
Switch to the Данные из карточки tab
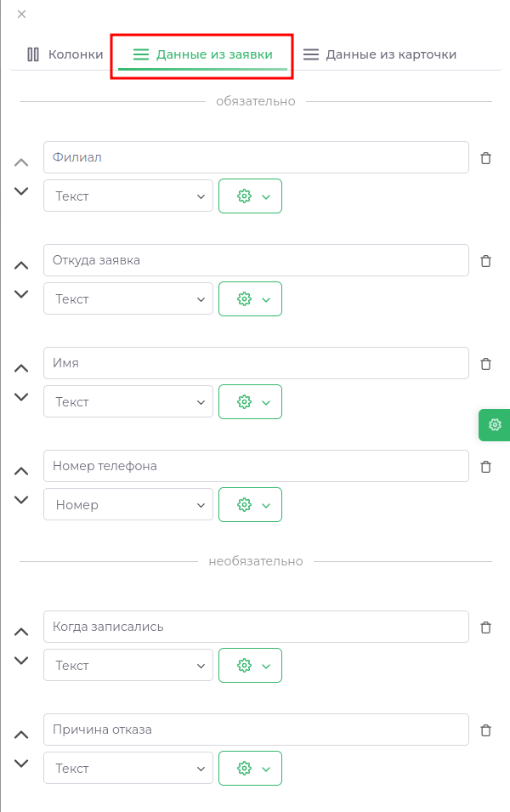click(x=380, y=54)
